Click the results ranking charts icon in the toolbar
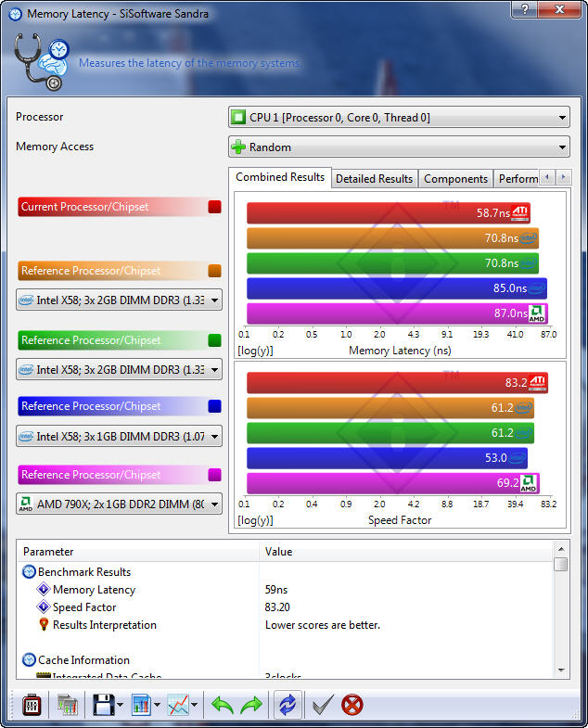Screen dimensions: 588x728 68,705
